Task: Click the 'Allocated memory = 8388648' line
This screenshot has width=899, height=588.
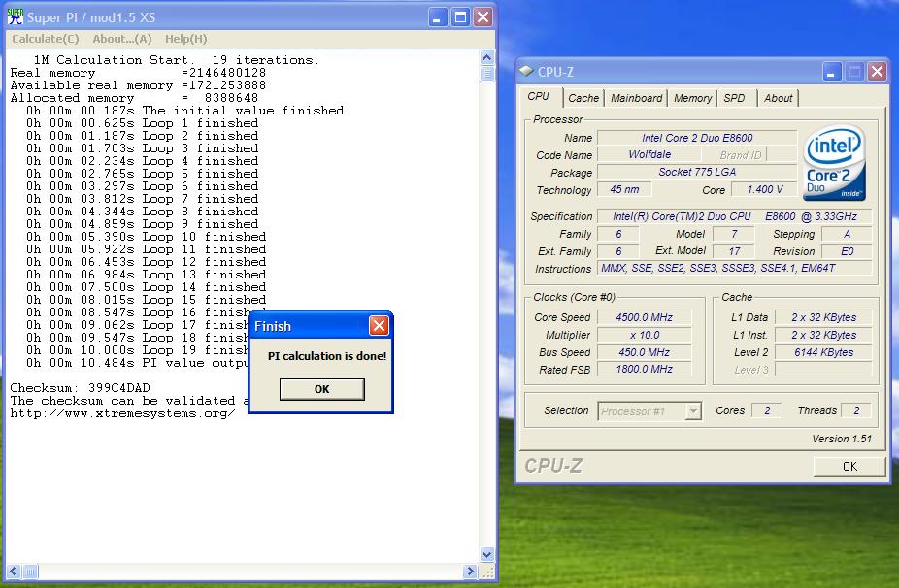Action: click(134, 98)
